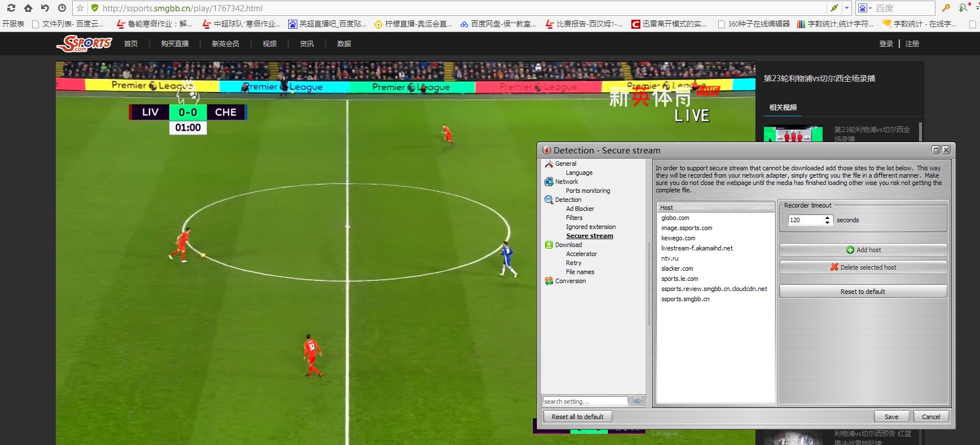
Task: Select Conversion settings category
Action: [x=570, y=281]
